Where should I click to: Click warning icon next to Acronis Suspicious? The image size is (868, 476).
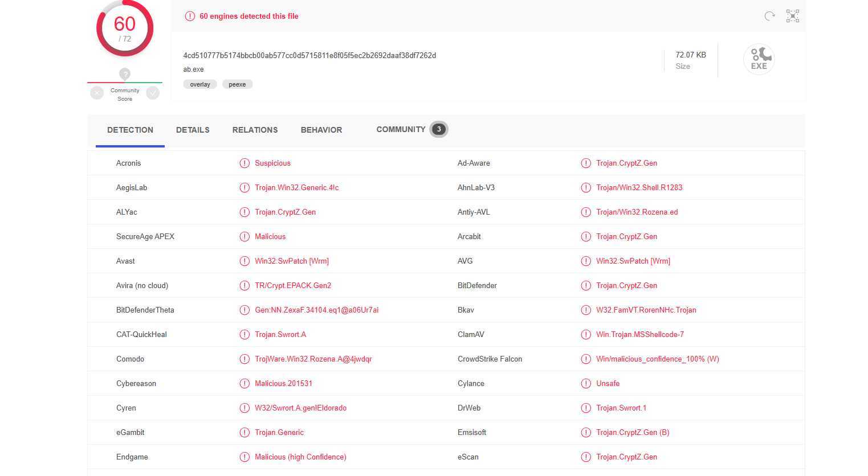coord(244,163)
